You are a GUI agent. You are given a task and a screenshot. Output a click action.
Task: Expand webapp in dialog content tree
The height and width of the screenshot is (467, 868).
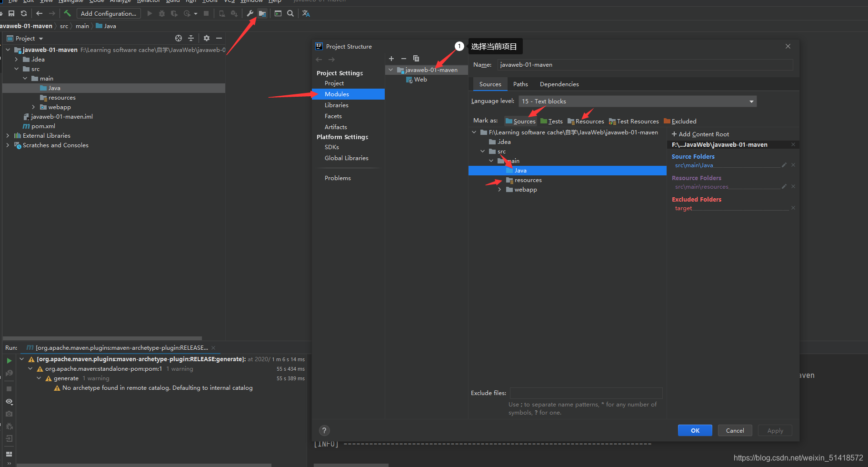499,189
